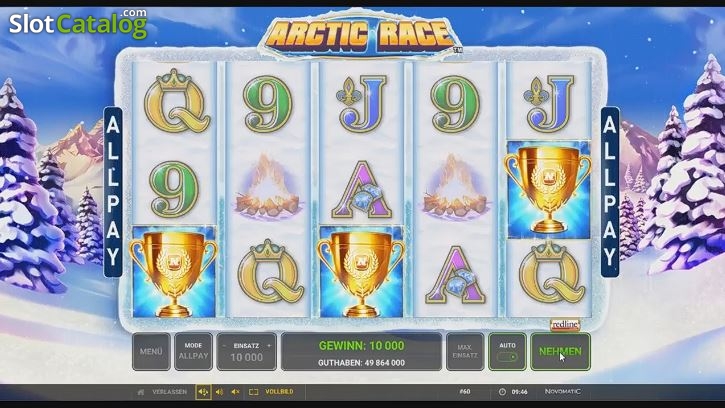Viewport: 725px width, 408px height.
Task: Click the VERLASSEN exit label
Action: coord(169,392)
